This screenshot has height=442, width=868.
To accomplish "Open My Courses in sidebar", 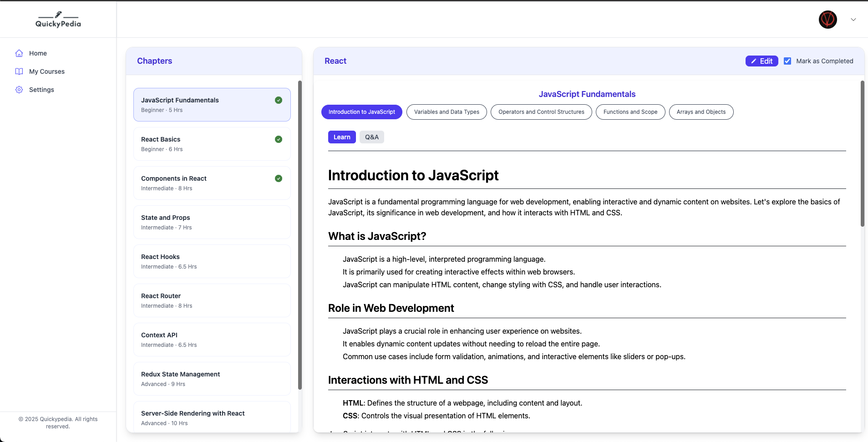I will point(47,71).
